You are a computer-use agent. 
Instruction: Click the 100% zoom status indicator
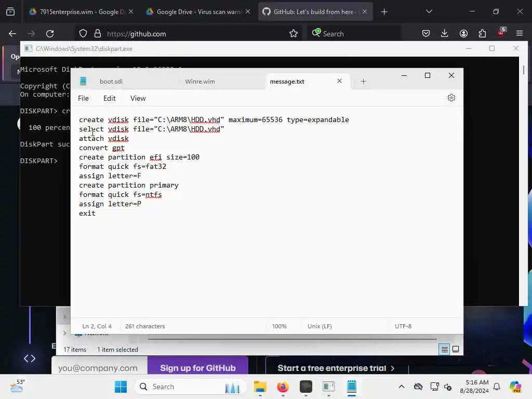[x=279, y=326]
